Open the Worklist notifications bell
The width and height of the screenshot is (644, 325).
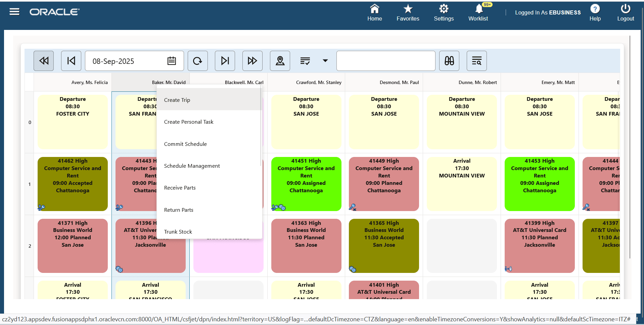[x=478, y=13]
